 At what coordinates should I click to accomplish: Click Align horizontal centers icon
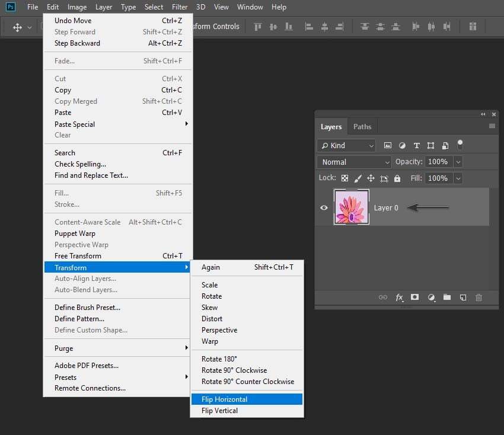(324, 27)
